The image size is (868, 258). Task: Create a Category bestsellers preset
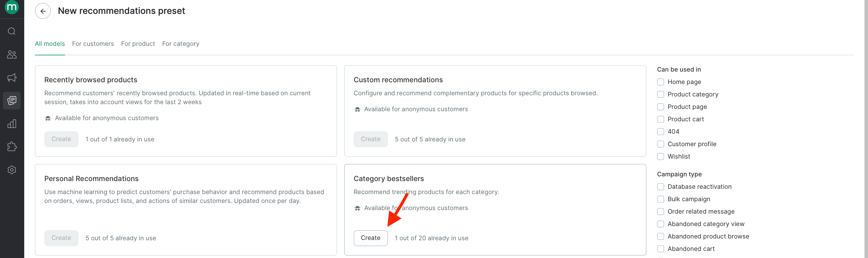click(371, 238)
